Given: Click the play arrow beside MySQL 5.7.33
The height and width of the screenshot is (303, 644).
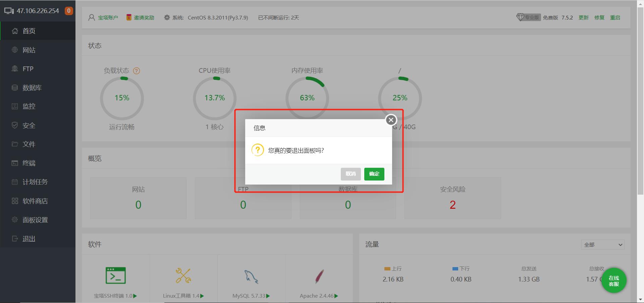Looking at the screenshot, I should click(268, 296).
